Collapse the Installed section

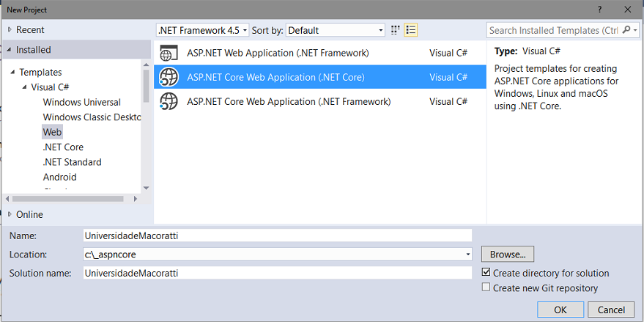coord(10,50)
